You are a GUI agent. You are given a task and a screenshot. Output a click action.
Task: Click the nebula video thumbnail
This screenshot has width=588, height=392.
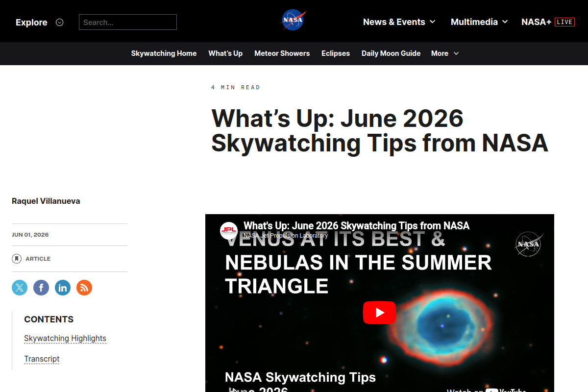coord(380,303)
